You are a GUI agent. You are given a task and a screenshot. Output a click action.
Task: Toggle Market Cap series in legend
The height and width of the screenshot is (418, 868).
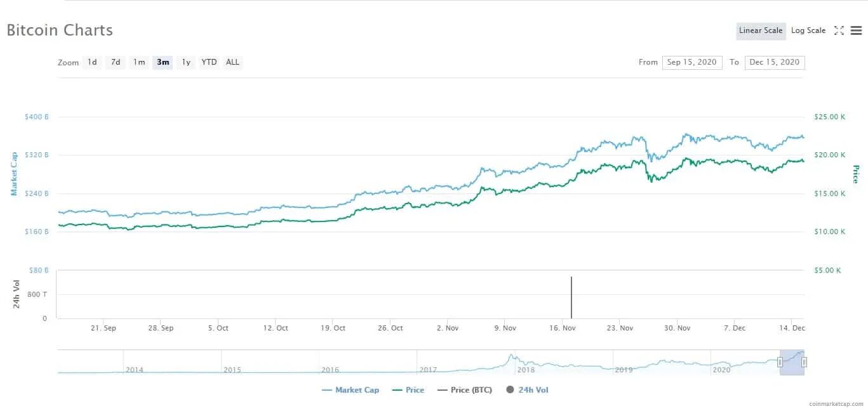tap(351, 389)
